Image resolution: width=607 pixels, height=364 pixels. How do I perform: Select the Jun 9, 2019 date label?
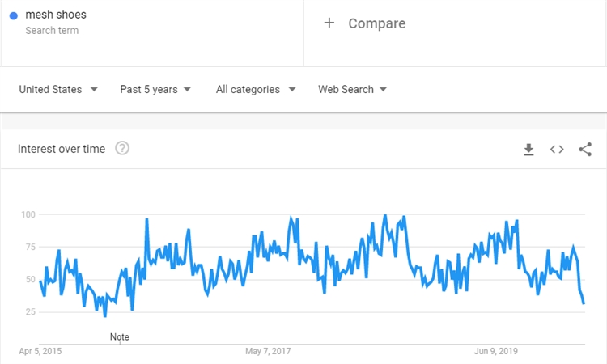(496, 351)
